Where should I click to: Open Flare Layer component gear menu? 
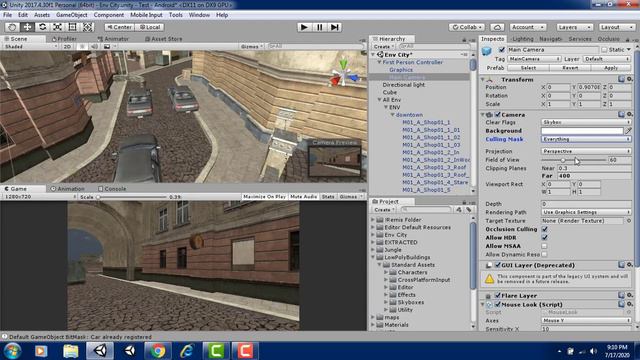(x=630, y=295)
